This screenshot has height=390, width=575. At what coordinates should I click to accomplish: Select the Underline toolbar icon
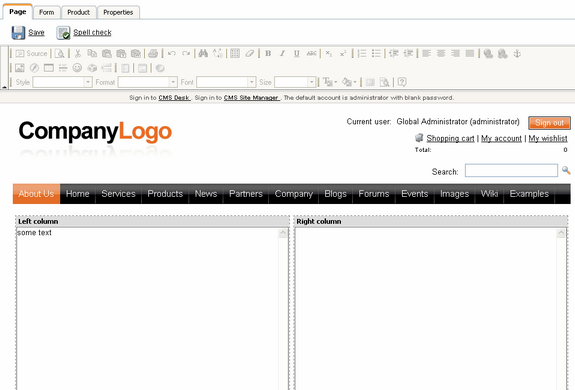[297, 54]
